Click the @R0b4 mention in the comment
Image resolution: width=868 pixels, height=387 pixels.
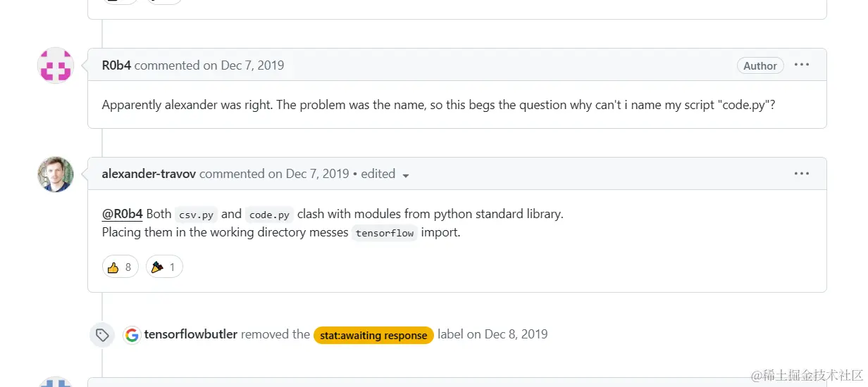122,214
